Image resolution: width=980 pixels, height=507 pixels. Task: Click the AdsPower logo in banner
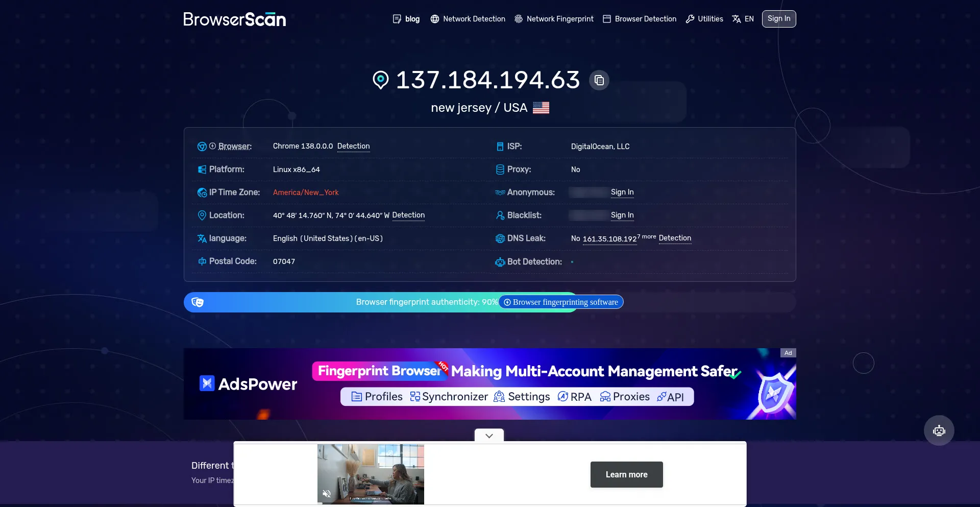coord(248,384)
